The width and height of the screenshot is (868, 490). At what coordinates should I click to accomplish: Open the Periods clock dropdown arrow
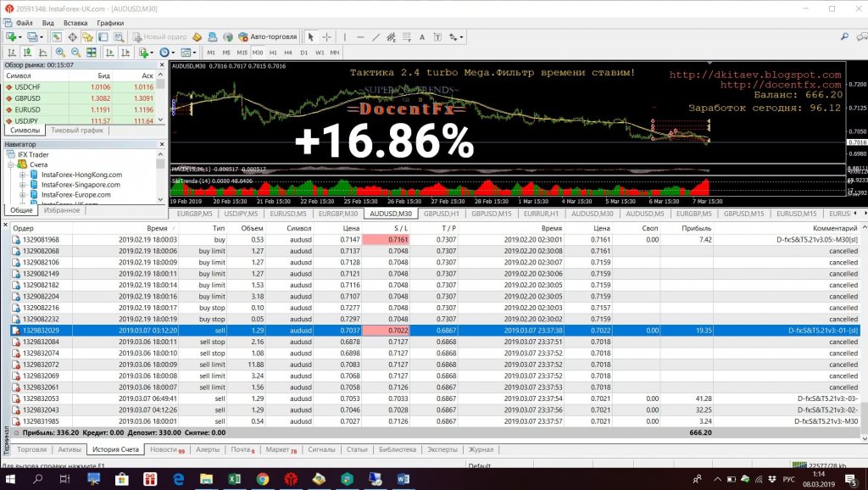[x=173, y=53]
